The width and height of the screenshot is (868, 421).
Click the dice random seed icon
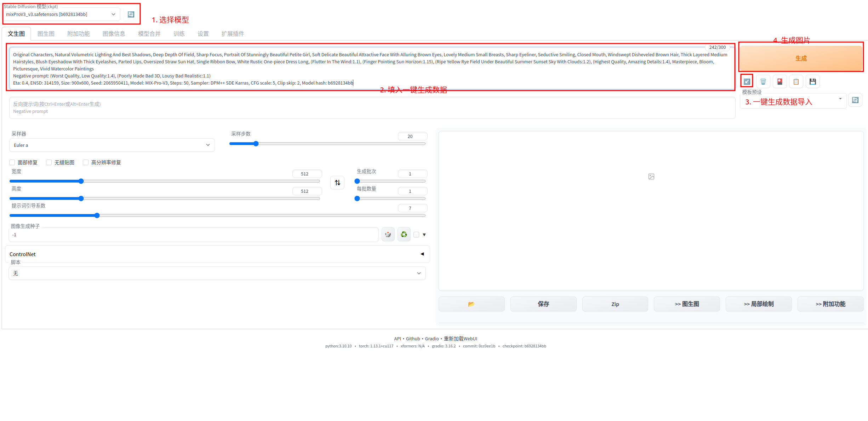click(388, 235)
